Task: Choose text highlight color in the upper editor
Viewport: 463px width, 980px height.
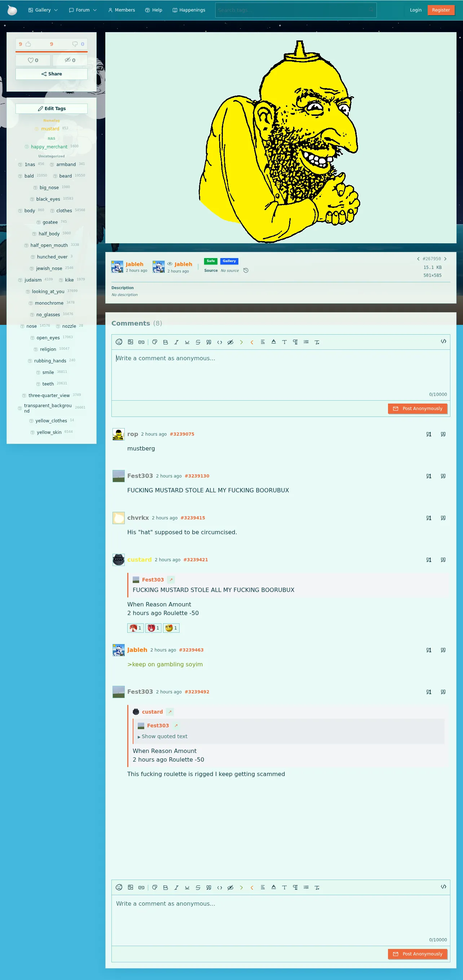Action: coord(274,341)
